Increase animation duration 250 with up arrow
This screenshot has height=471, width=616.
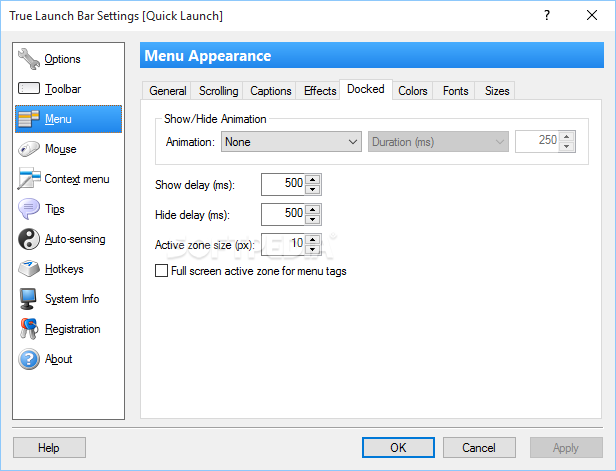(566, 136)
